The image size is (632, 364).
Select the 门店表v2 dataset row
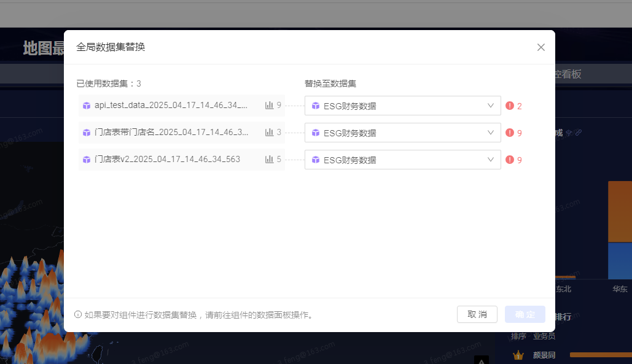click(x=181, y=160)
